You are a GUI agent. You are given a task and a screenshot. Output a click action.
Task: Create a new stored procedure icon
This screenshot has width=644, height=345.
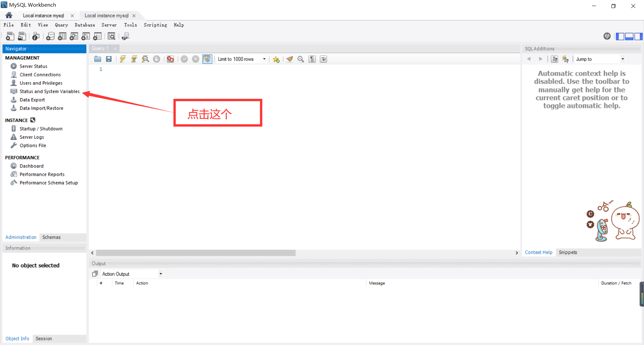tap(86, 36)
